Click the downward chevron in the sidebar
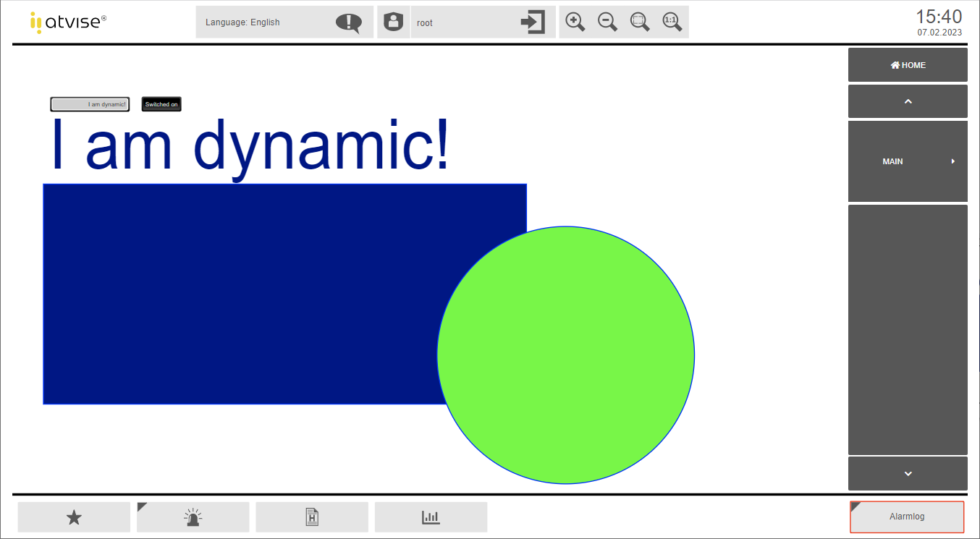The height and width of the screenshot is (539, 980). (908, 473)
